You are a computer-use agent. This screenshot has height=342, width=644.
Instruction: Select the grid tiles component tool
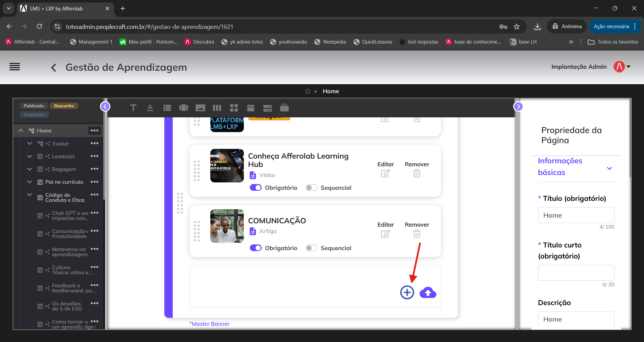pos(234,108)
